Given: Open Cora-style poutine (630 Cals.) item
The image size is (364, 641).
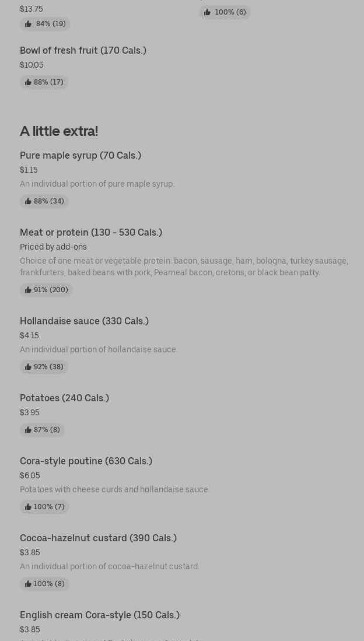Looking at the screenshot, I should pyautogui.click(x=86, y=461).
